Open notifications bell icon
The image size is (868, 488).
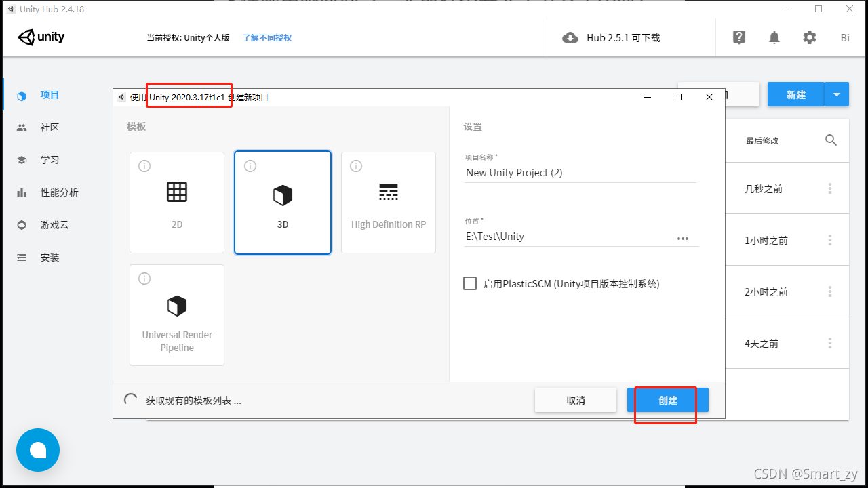point(774,37)
